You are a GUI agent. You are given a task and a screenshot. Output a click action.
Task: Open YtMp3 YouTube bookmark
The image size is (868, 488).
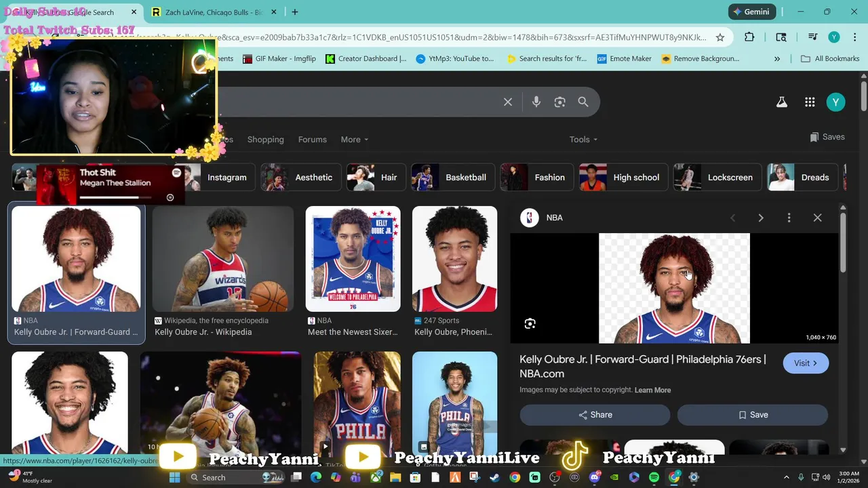pos(454,59)
